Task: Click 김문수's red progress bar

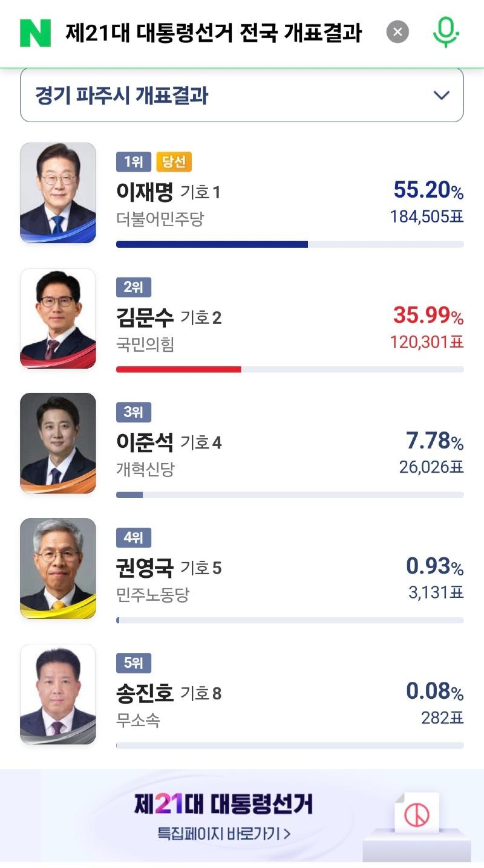Action: coord(178,369)
